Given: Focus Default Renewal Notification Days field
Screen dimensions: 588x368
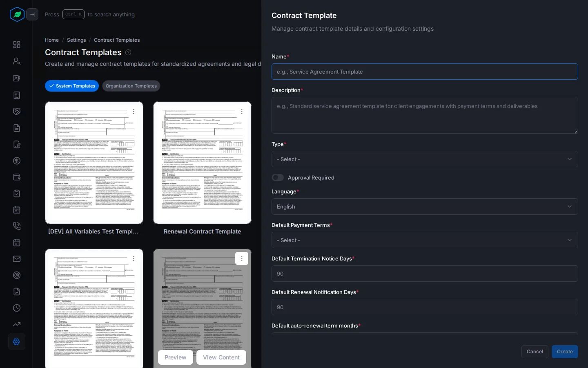Looking at the screenshot, I should (x=425, y=307).
